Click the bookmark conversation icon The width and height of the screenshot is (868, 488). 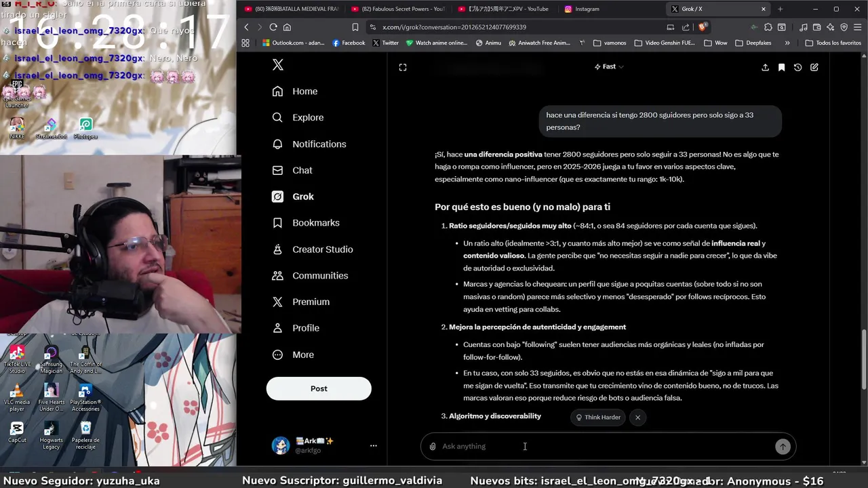[x=781, y=67]
